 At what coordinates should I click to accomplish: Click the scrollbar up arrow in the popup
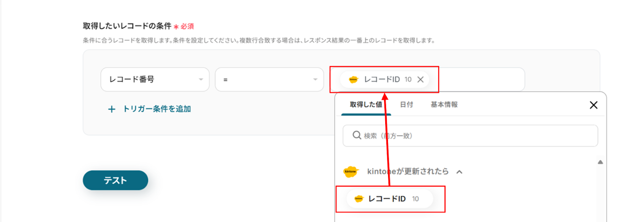click(x=600, y=162)
